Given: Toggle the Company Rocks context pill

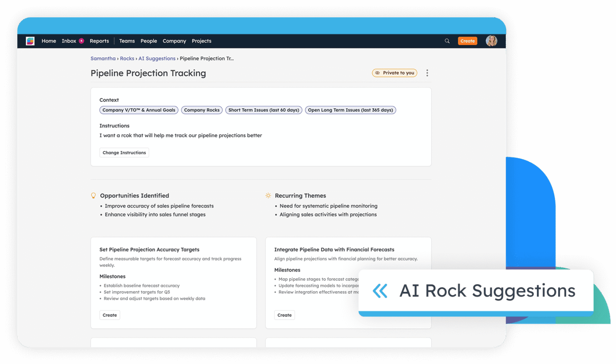Looking at the screenshot, I should click(x=202, y=110).
